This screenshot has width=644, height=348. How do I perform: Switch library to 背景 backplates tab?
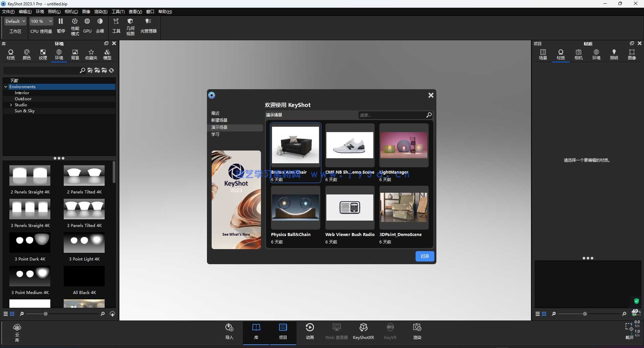(x=75, y=55)
